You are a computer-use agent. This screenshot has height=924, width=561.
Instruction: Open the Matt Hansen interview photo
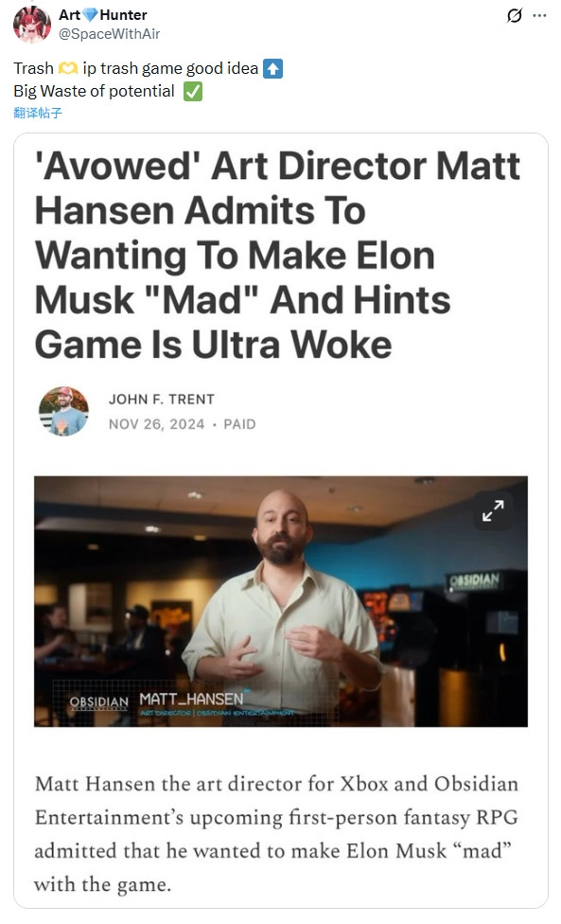pos(281,602)
